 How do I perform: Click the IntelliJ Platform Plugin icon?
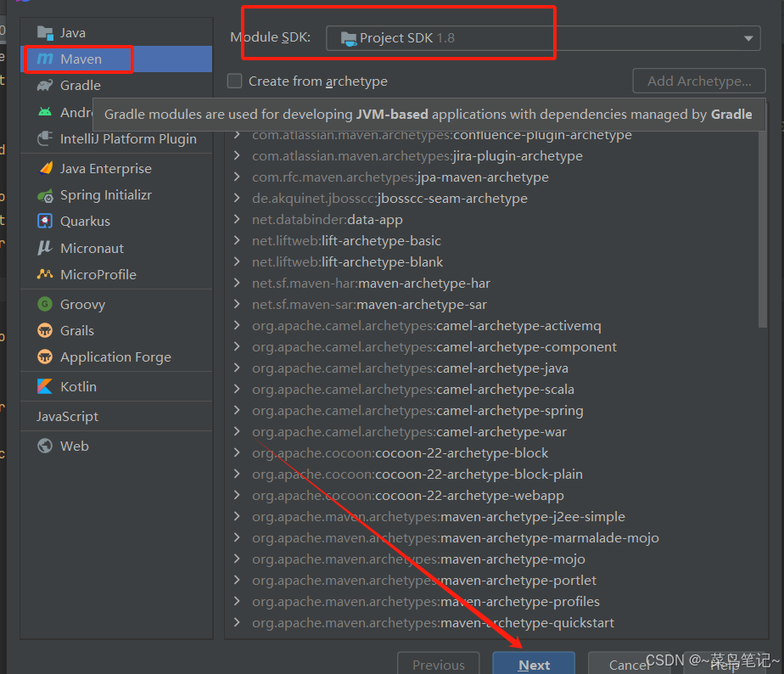45,138
